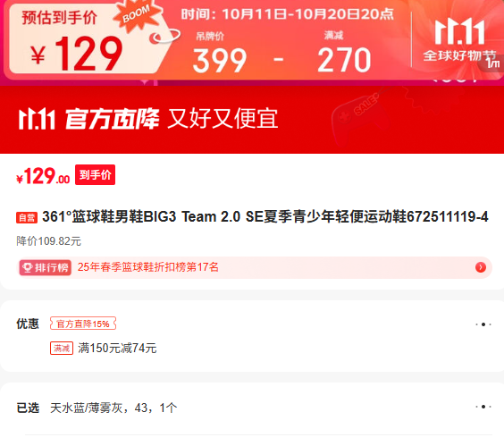
Task: Tap the 降价109.82元 price drop text
Action: coord(49,241)
